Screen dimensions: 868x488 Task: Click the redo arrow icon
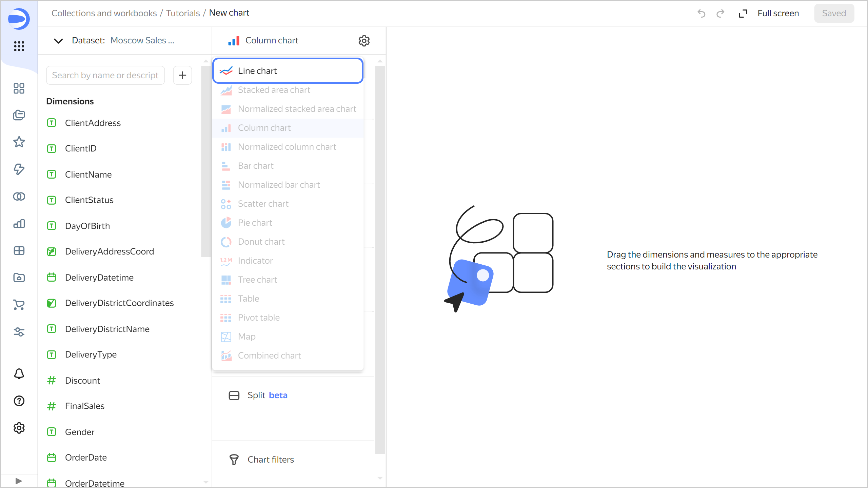point(720,14)
